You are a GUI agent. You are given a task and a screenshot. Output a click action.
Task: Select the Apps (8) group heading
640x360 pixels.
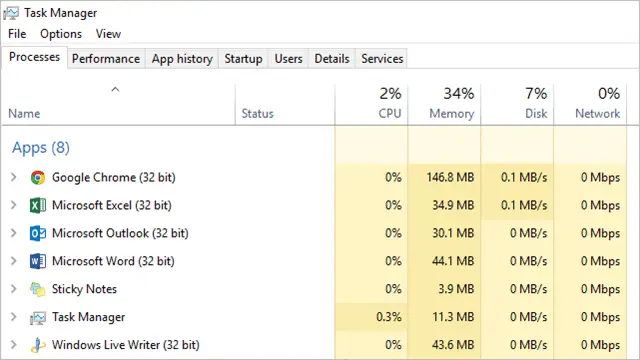tap(41, 147)
